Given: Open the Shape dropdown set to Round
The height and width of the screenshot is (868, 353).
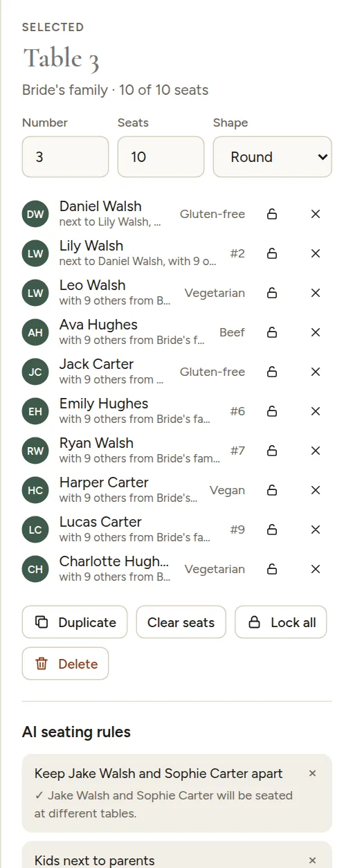Looking at the screenshot, I should (273, 156).
